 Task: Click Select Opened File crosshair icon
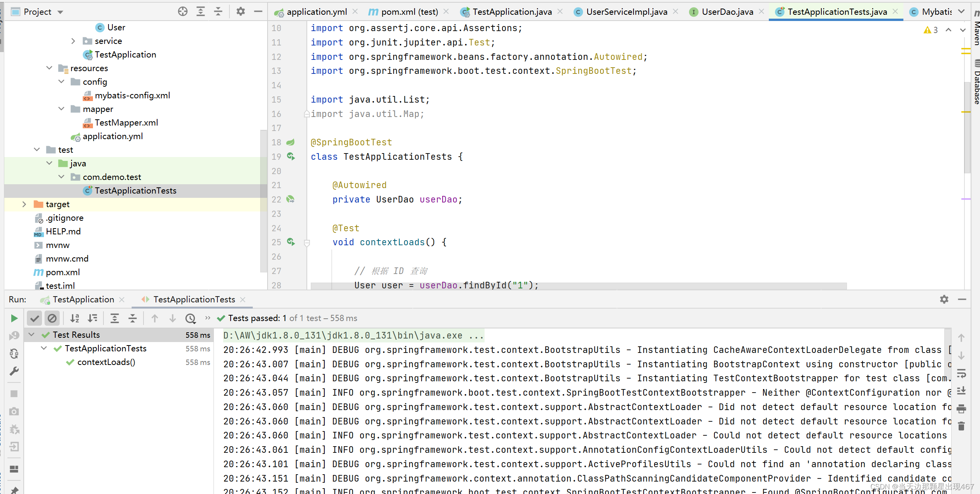point(182,12)
